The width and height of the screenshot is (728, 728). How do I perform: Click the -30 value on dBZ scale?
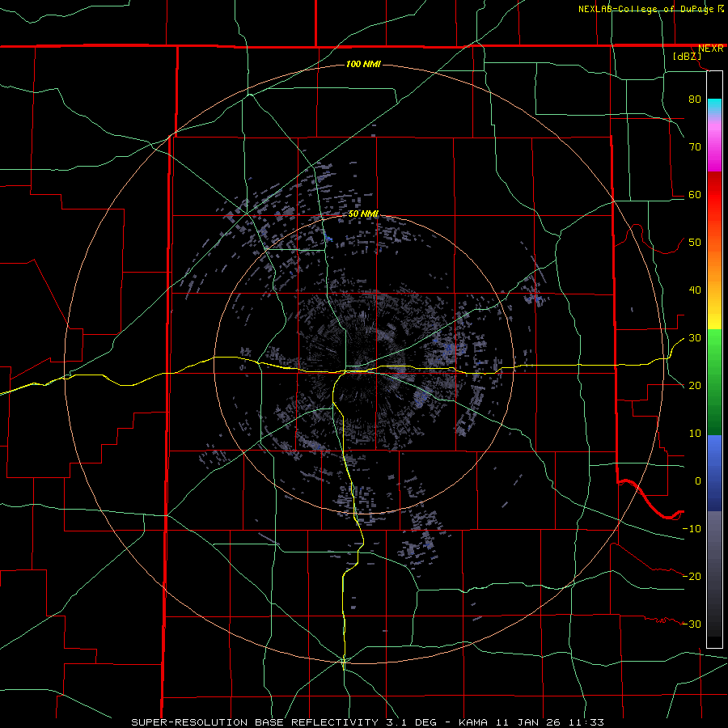point(692,624)
